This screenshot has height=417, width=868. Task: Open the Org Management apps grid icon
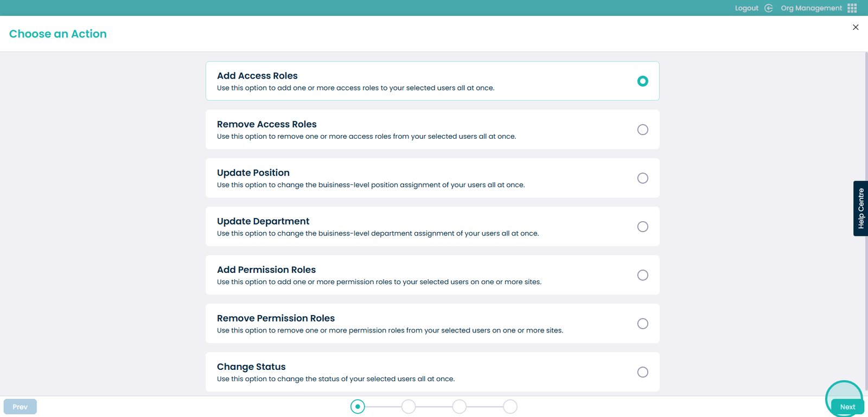coord(852,8)
